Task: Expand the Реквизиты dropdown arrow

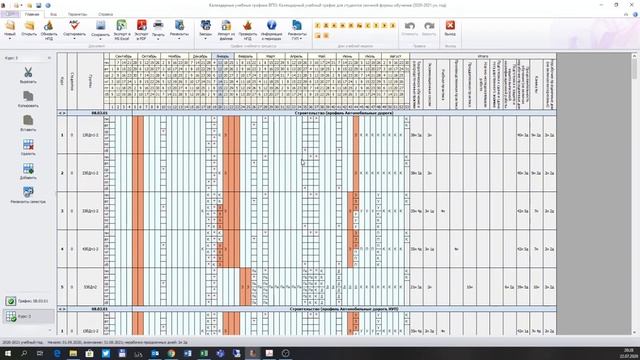Action: tap(179, 39)
